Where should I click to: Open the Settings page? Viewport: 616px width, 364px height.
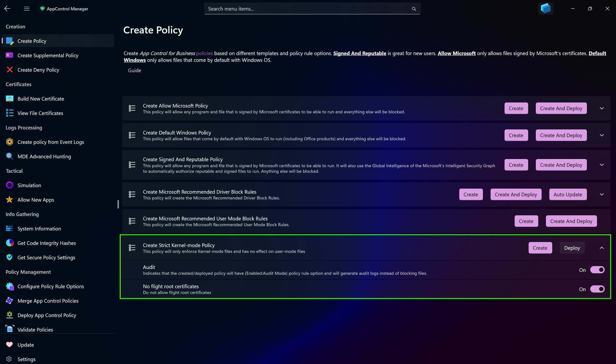tap(58, 359)
